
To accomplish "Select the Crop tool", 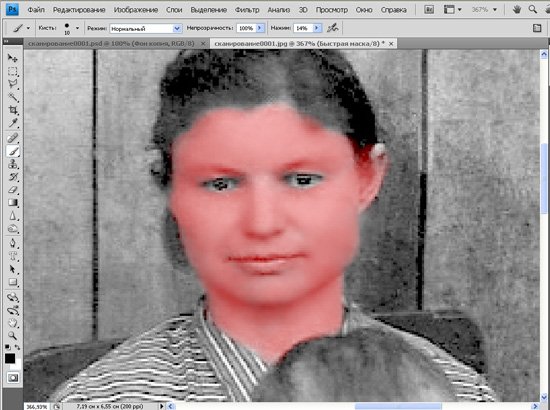I will (x=13, y=110).
